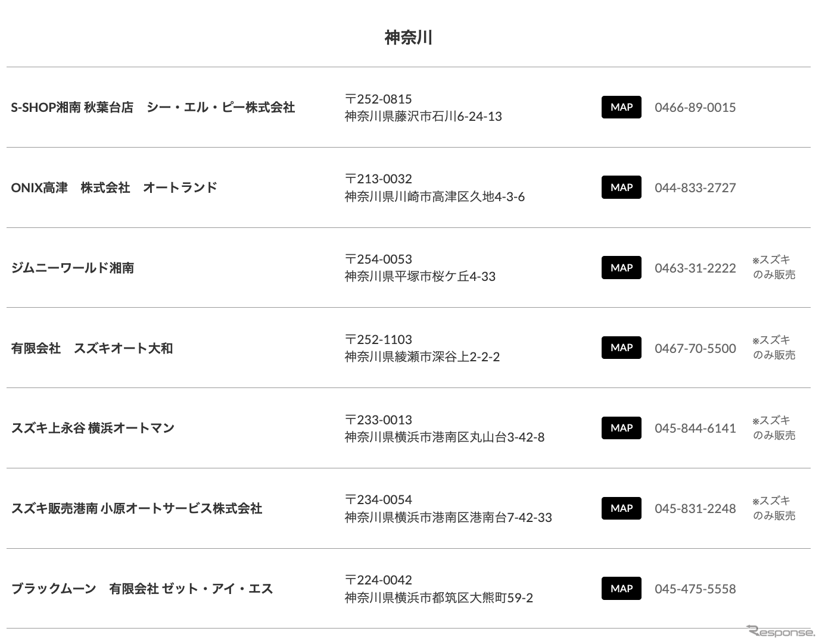Call phone number 0466-89-0015
This screenshot has width=822, height=644.
pyautogui.click(x=695, y=108)
